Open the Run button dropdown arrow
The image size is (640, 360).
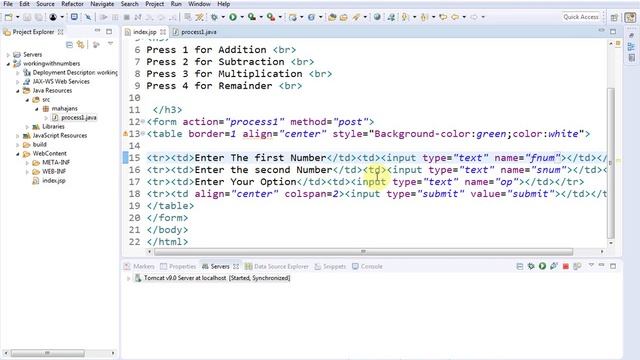click(x=242, y=17)
